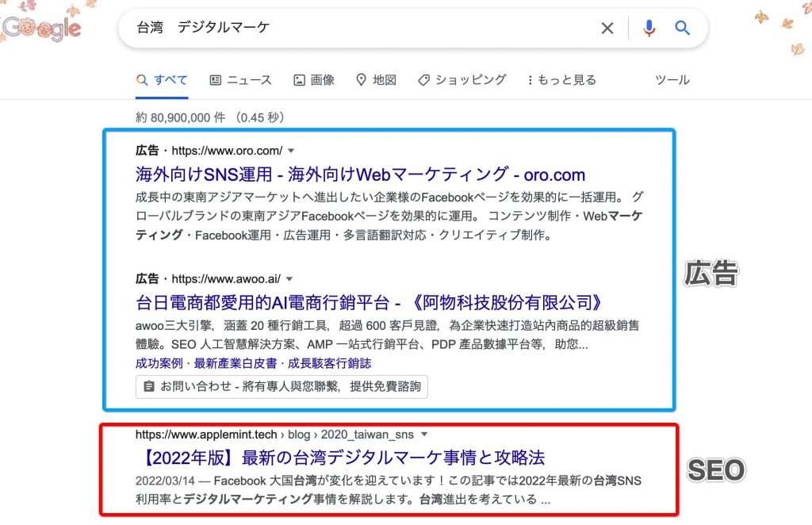This screenshot has height=525, width=812.
Task: Open the 成長駭客行銷誌 sitelink
Action: click(329, 363)
